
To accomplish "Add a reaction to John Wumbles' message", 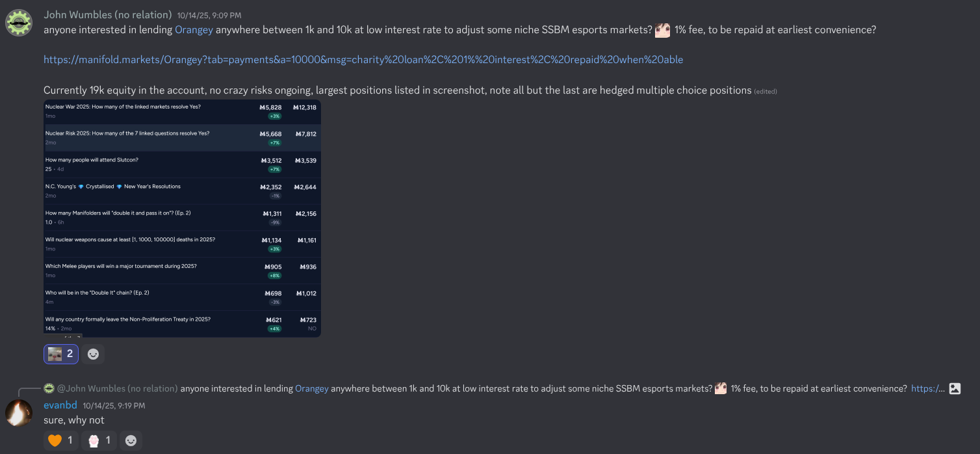I will [x=93, y=354].
